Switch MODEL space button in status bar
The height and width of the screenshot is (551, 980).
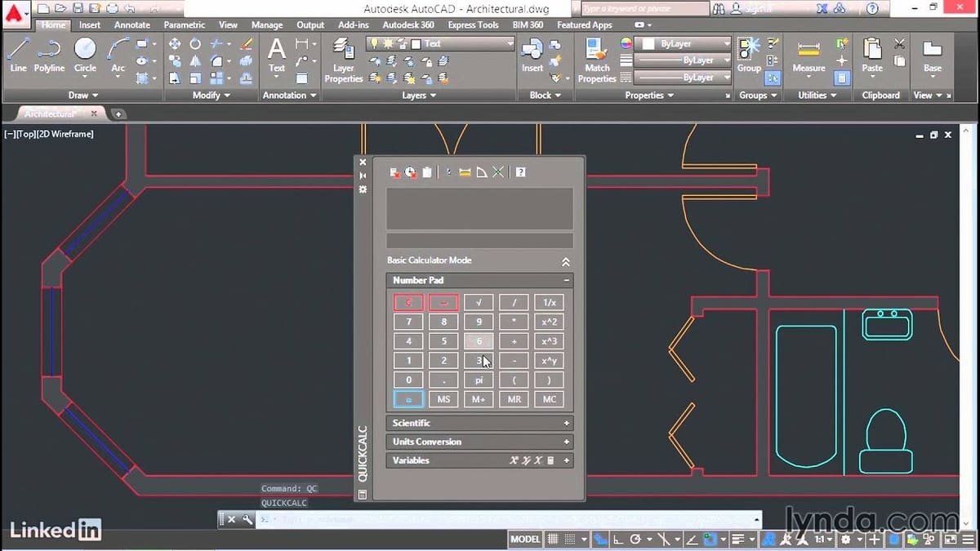click(x=525, y=540)
